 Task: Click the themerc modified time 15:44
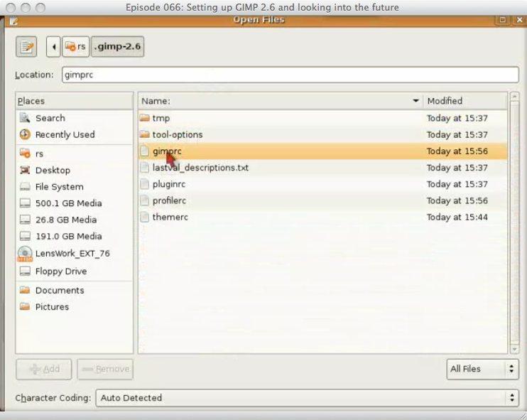457,217
